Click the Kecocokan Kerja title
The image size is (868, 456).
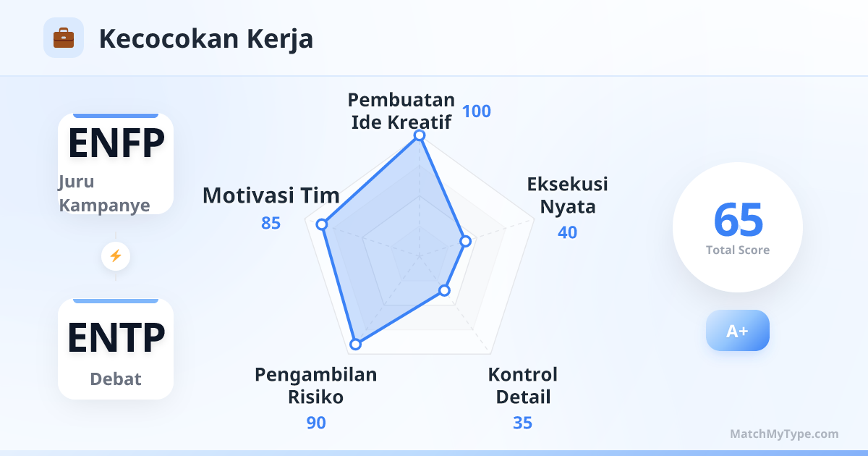pyautogui.click(x=206, y=39)
